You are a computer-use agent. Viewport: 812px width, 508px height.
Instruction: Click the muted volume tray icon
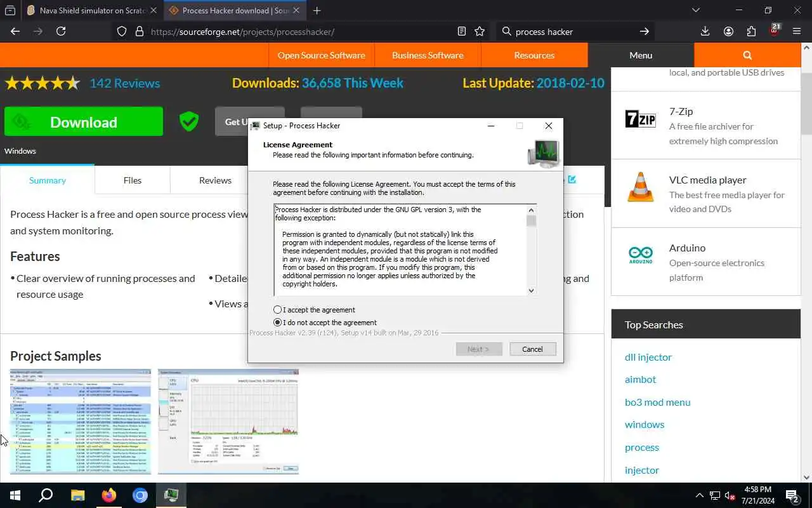click(x=730, y=495)
